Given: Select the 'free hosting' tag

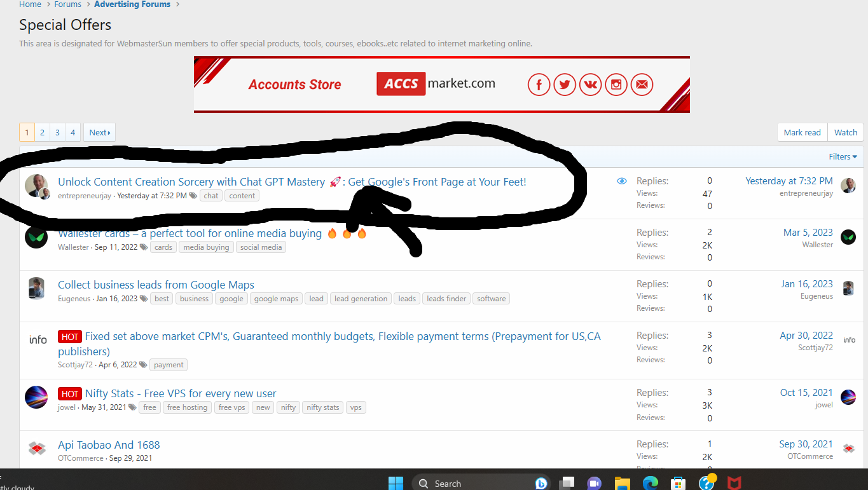Looking at the screenshot, I should tap(187, 407).
